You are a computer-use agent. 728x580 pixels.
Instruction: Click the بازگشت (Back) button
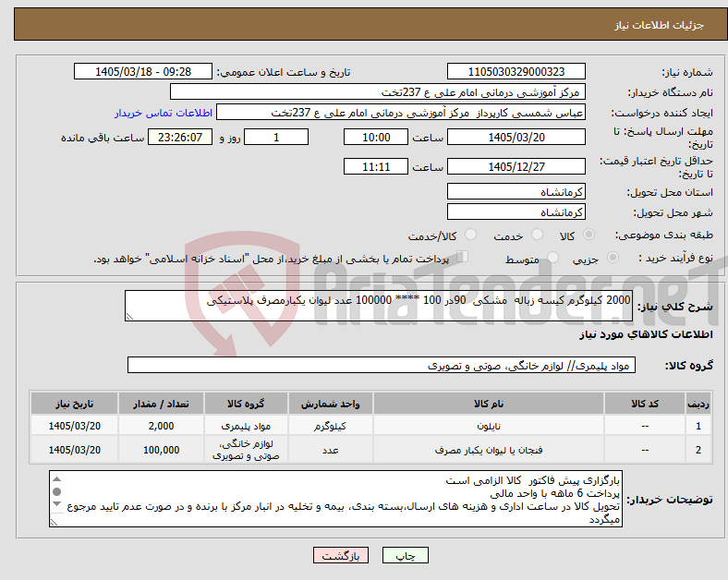pos(341,555)
